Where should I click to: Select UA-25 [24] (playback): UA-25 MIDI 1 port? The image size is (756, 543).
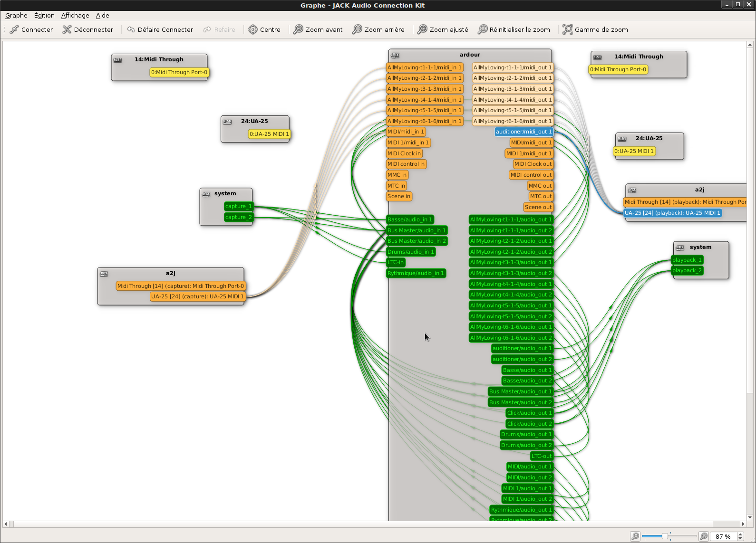[x=672, y=213]
